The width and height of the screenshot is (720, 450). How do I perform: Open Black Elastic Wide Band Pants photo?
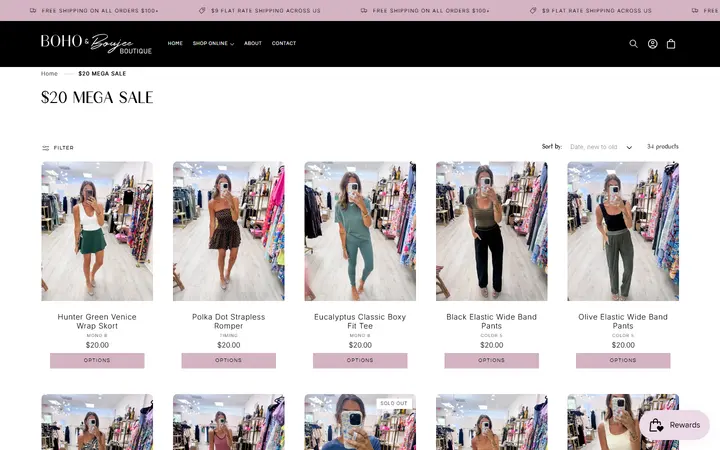[491, 231]
